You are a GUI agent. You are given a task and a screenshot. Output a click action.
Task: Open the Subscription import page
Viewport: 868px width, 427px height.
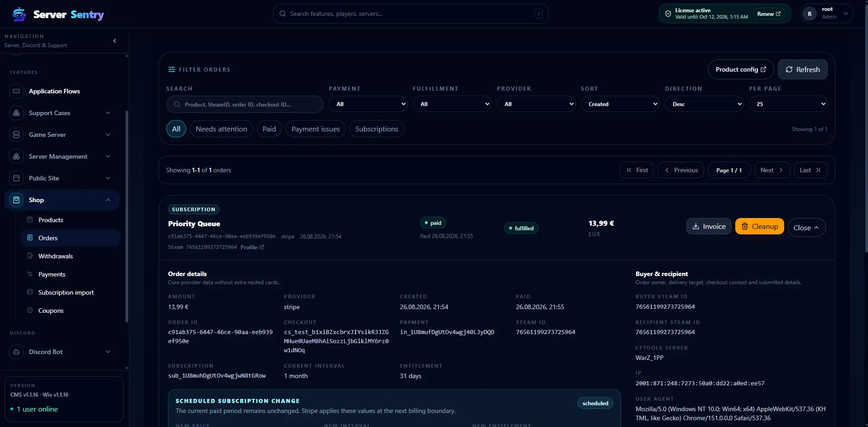coord(70,292)
